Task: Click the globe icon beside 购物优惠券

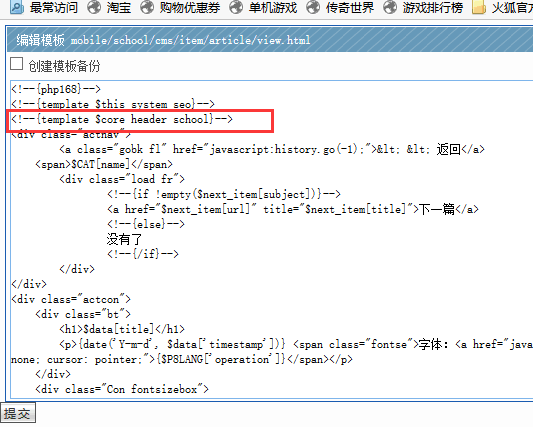Action: point(147,7)
